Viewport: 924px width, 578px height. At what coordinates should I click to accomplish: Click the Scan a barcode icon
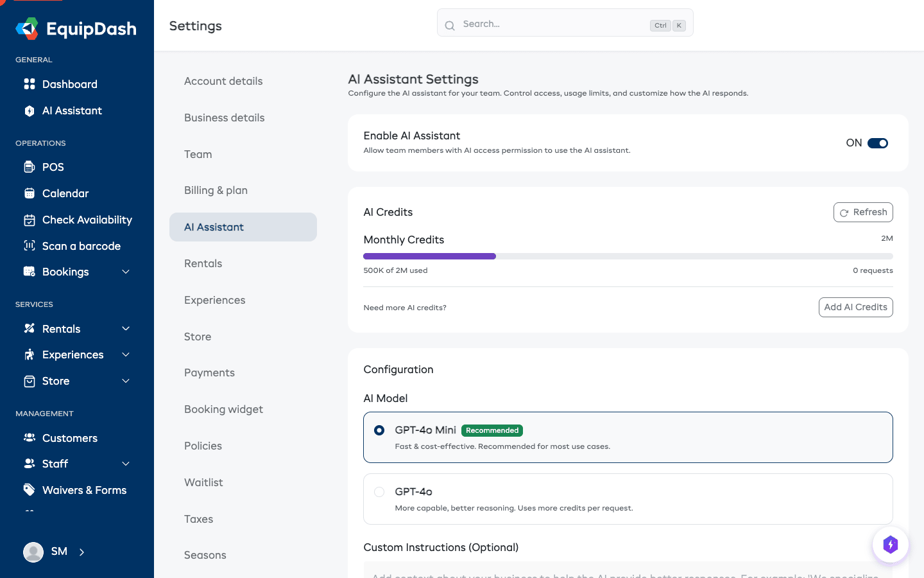click(30, 246)
